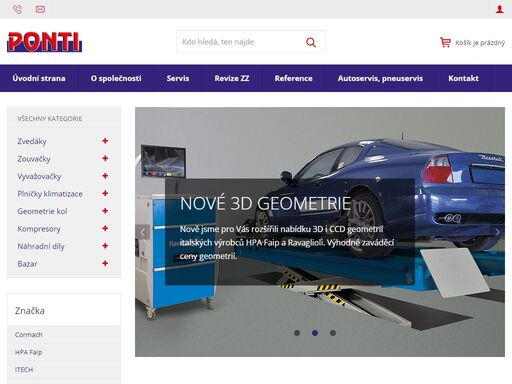Open the user account icon

[x=499, y=9]
